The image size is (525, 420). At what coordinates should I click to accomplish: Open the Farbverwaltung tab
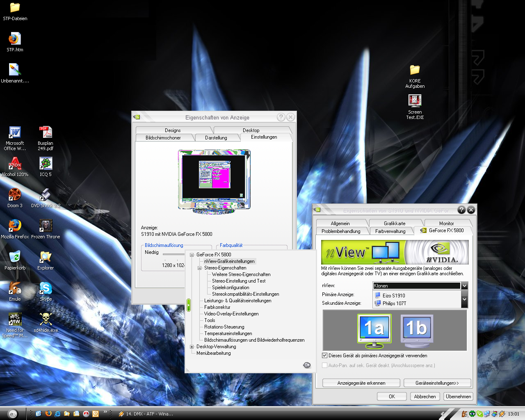pyautogui.click(x=390, y=231)
